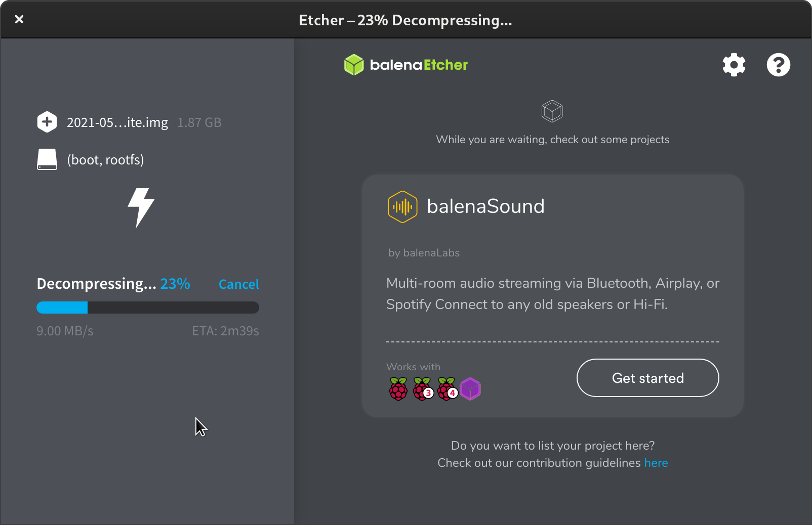Click the lightning bolt flash icon
This screenshot has height=525, width=812.
[x=141, y=208]
